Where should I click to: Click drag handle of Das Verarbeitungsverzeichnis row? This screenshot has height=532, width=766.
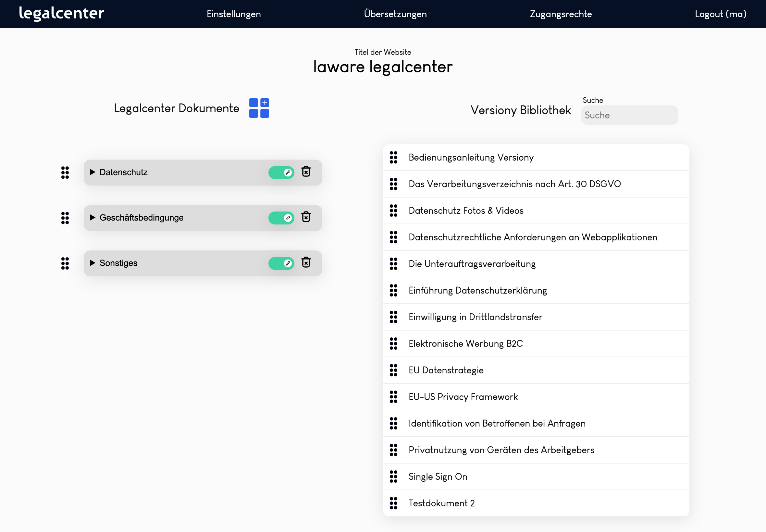tap(393, 184)
